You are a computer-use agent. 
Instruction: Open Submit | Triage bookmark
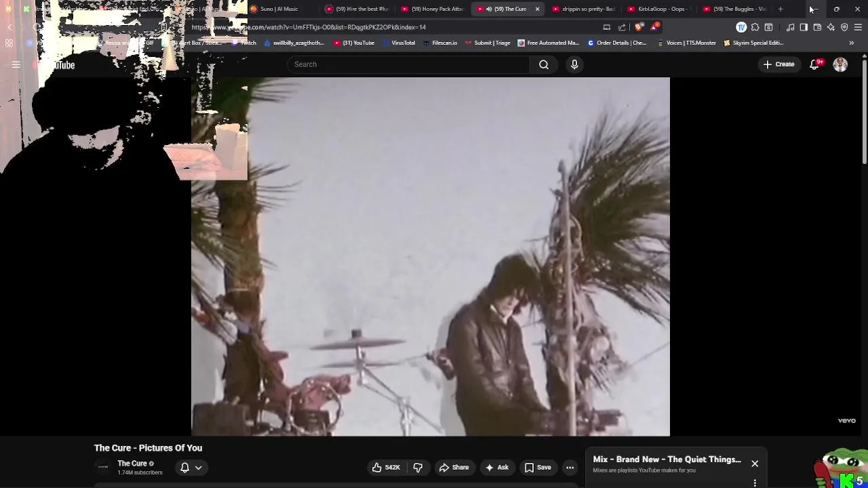tap(488, 43)
